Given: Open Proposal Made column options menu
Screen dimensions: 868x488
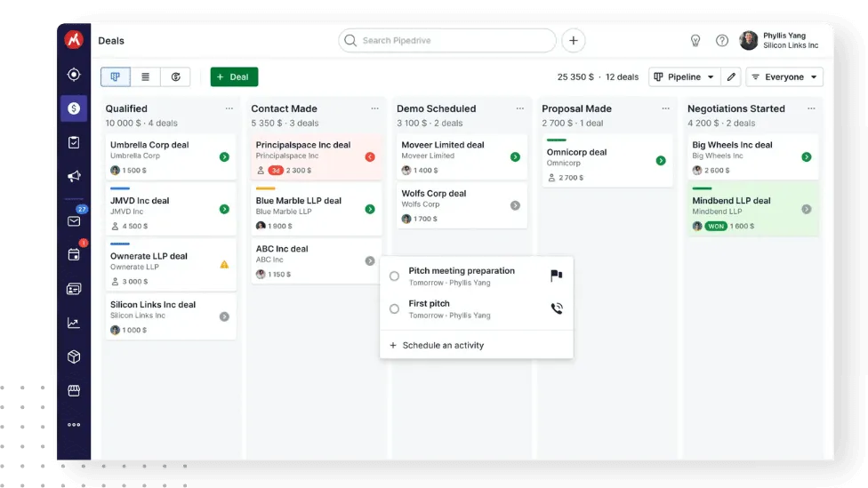Looking at the screenshot, I should click(665, 108).
